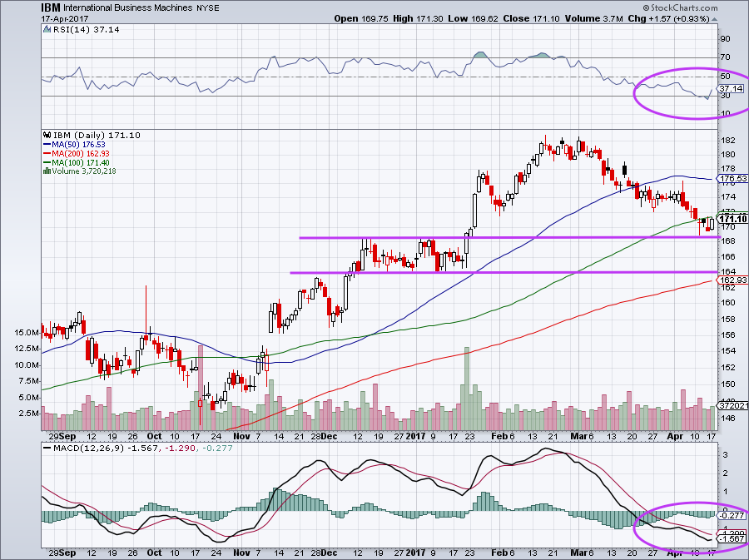Click the International Business Machines company name
This screenshot has height=560, width=749.
pos(128,8)
